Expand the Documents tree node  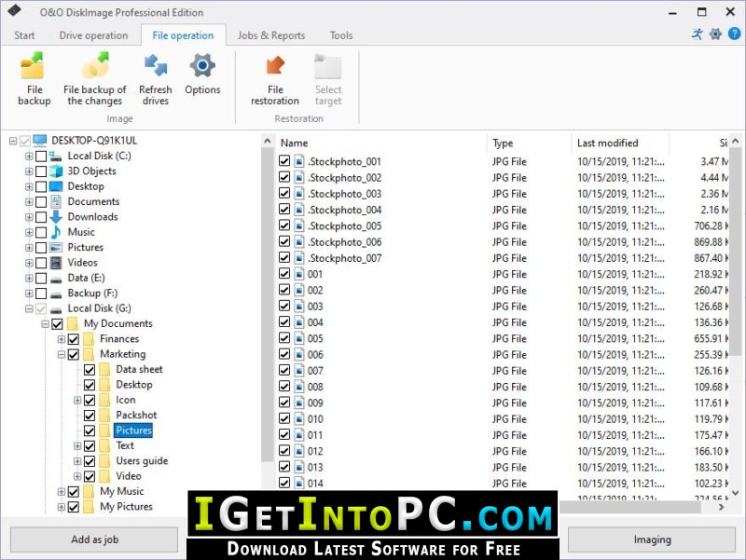click(x=29, y=202)
